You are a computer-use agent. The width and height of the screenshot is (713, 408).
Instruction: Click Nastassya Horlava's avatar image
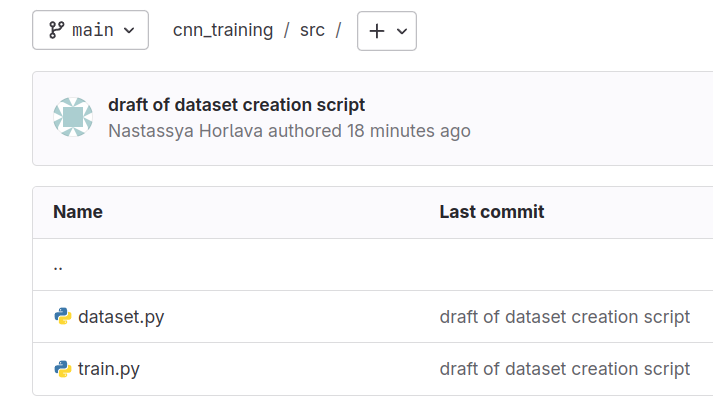73,117
